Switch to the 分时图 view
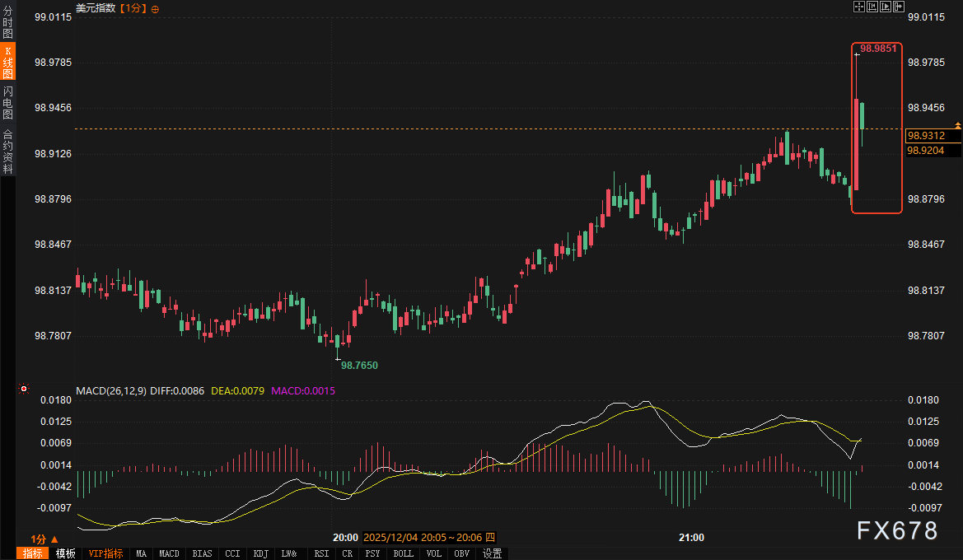The height and width of the screenshot is (560, 963). coord(7,23)
